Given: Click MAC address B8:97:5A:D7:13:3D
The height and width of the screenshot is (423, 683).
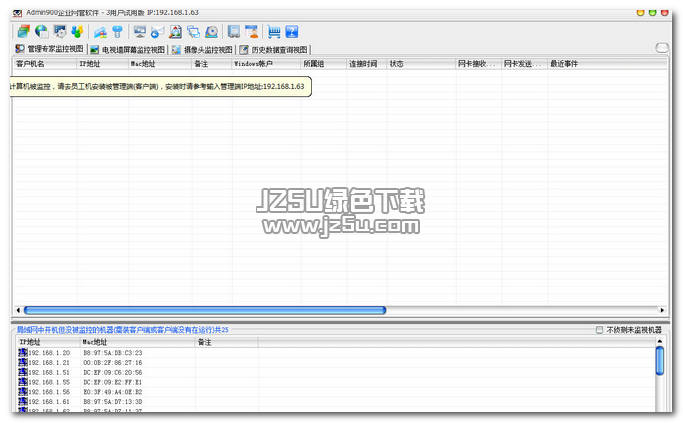Looking at the screenshot, I should point(113,402).
